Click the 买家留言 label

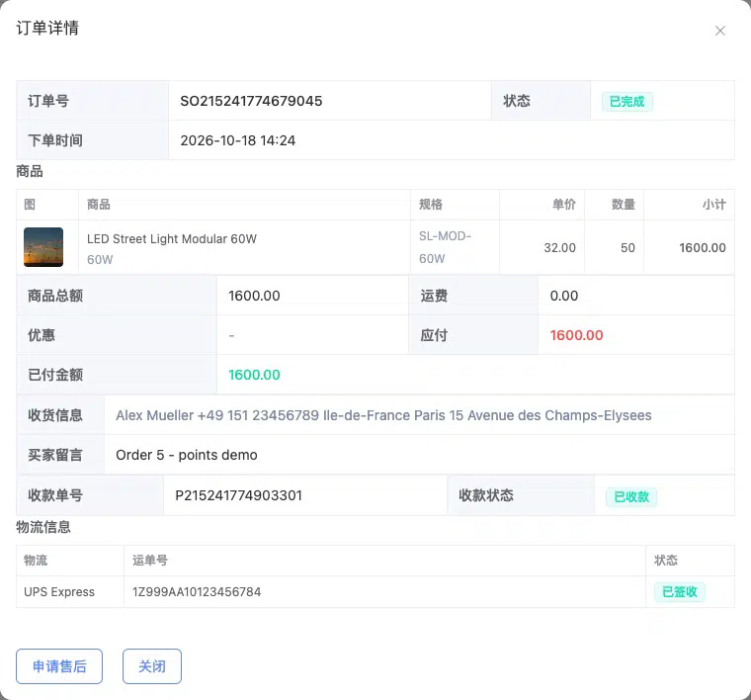55,455
